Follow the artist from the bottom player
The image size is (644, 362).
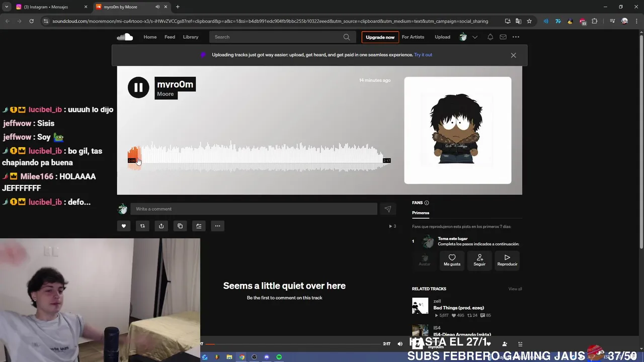tap(504, 344)
